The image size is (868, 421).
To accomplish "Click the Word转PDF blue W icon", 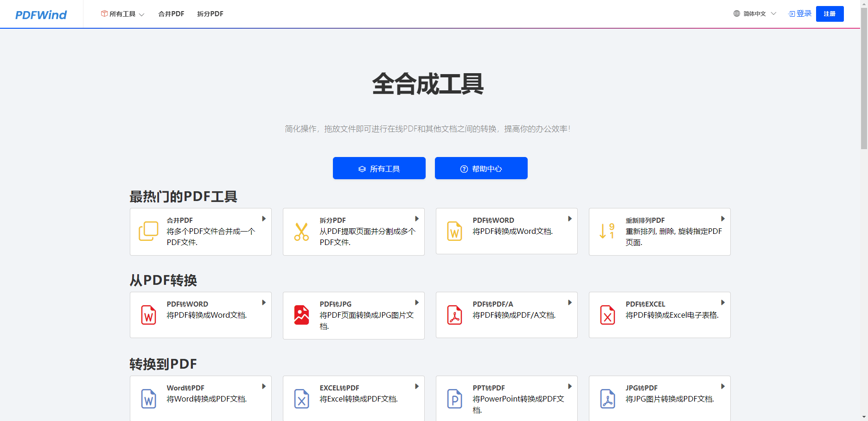I will tap(148, 399).
